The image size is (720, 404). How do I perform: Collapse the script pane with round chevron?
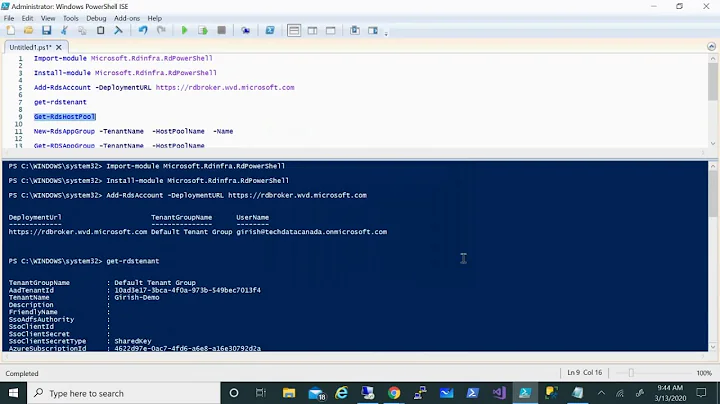[711, 46]
